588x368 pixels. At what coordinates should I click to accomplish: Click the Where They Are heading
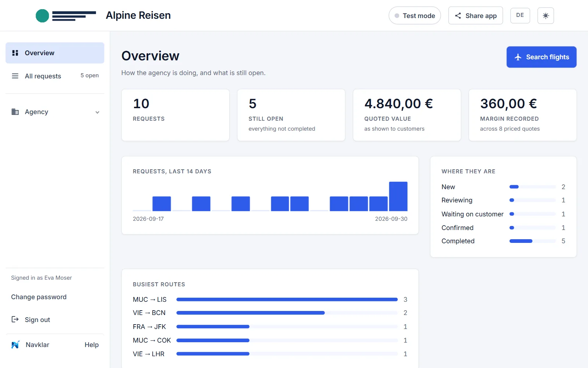coord(468,171)
